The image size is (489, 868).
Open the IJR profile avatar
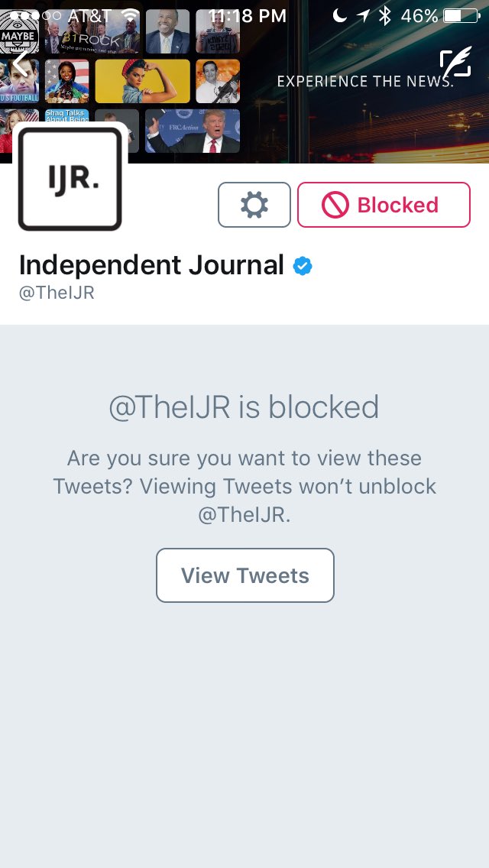point(70,179)
